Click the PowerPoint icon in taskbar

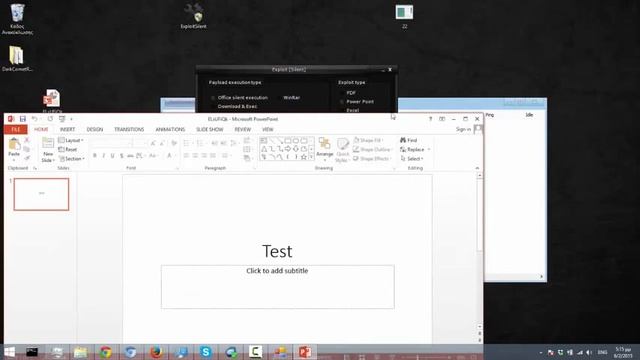tap(305, 351)
